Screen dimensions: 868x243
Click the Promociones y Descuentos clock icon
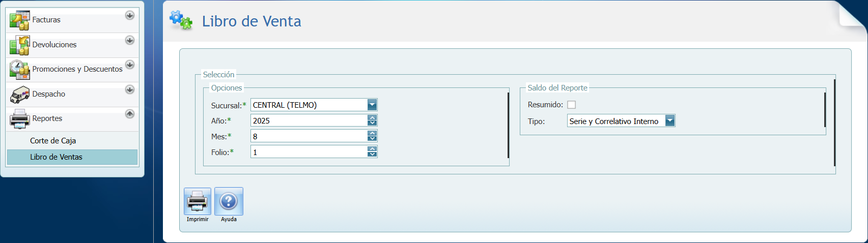[x=19, y=70]
